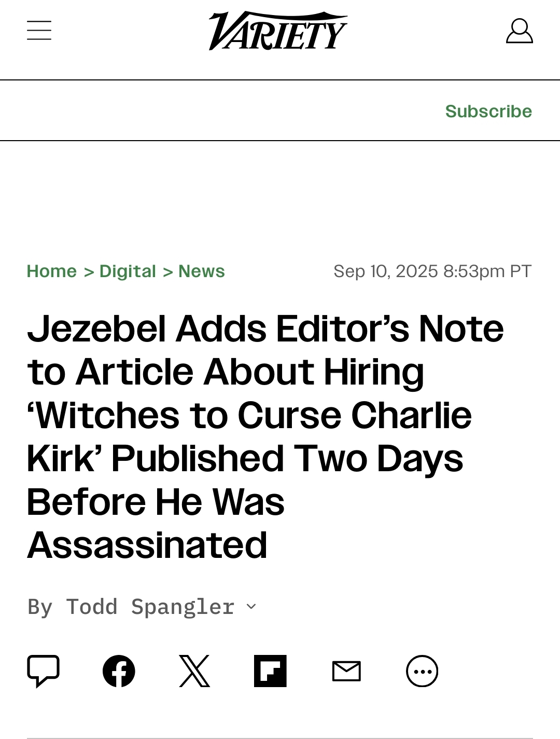Open the hamburger navigation menu
The width and height of the screenshot is (560, 739).
[39, 31]
